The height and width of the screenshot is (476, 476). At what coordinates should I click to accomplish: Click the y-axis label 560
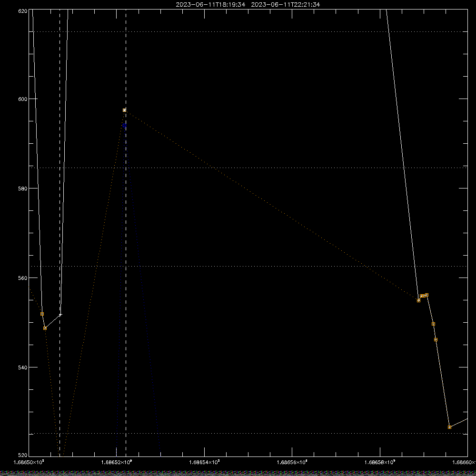23,278
